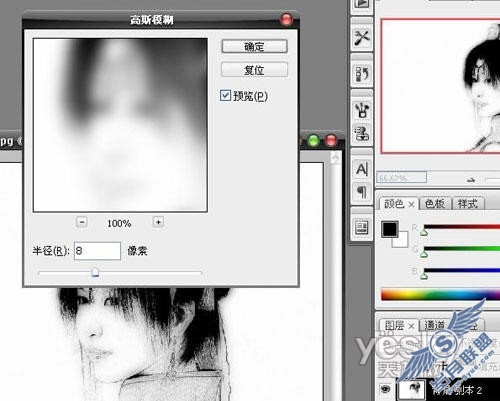Switch to the 样式 styles tab

click(468, 204)
